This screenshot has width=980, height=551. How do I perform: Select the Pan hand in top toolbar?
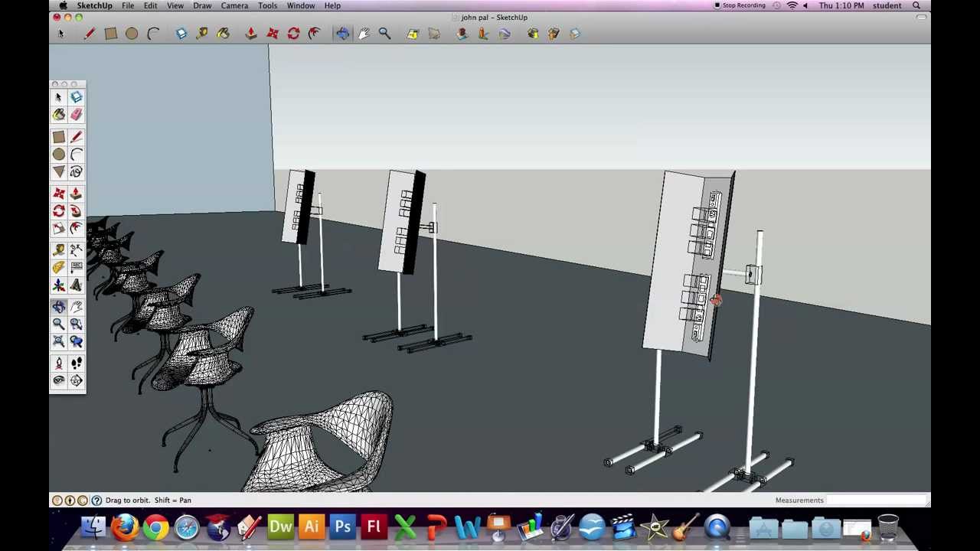pyautogui.click(x=364, y=33)
